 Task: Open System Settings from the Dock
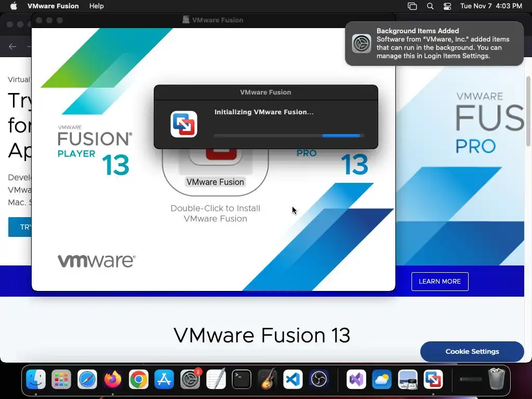(190, 379)
